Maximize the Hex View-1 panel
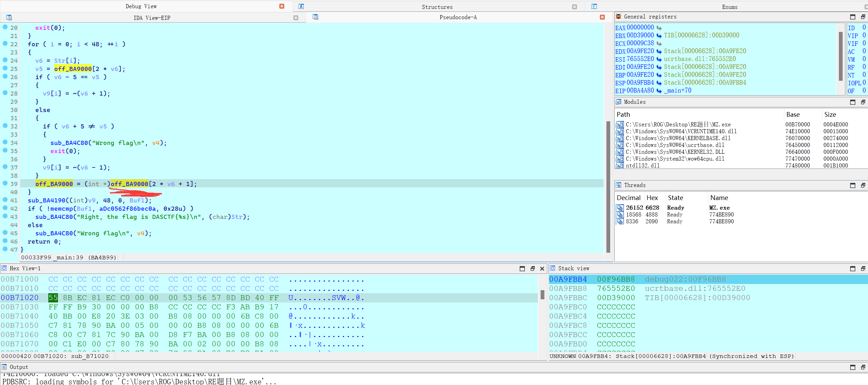This screenshot has height=385, width=868. pos(522,269)
